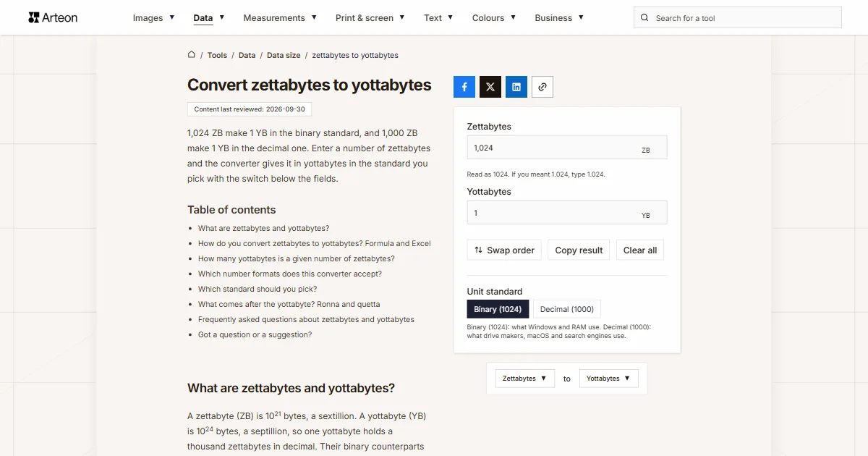Jump to frequently asked questions section
Viewport: 868px width, 456px height.
click(x=306, y=319)
